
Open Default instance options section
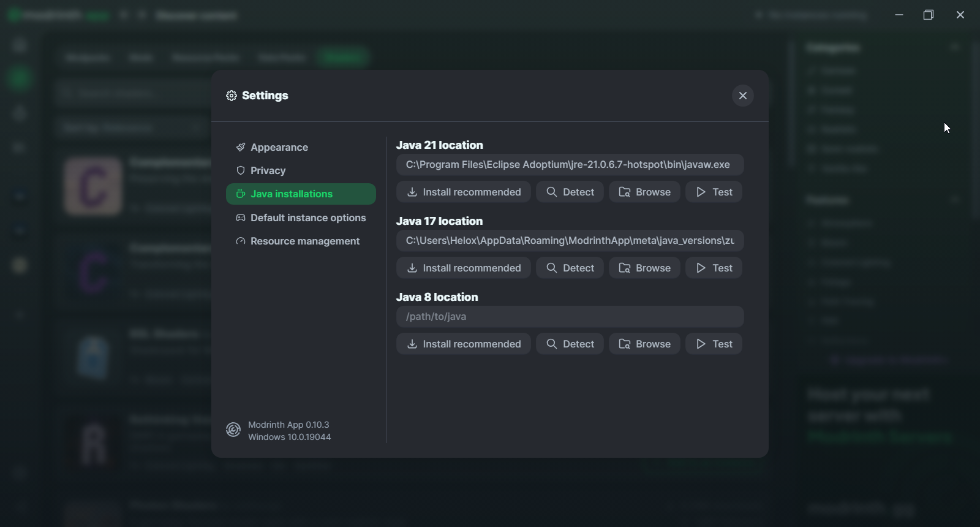click(301, 218)
